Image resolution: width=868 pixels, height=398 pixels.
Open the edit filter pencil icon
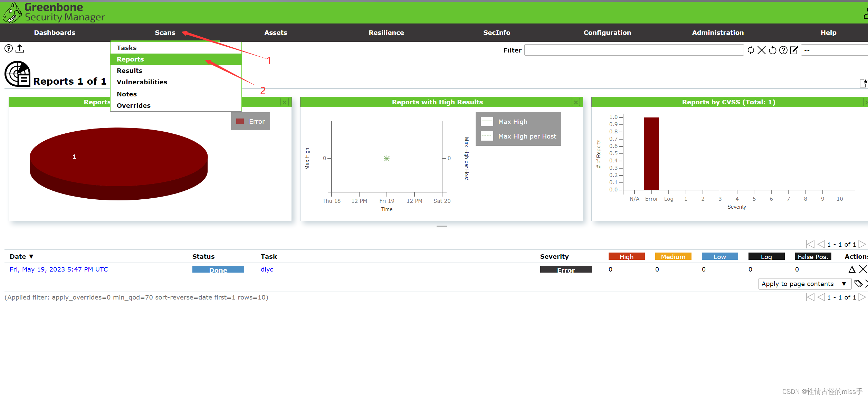pyautogui.click(x=794, y=50)
